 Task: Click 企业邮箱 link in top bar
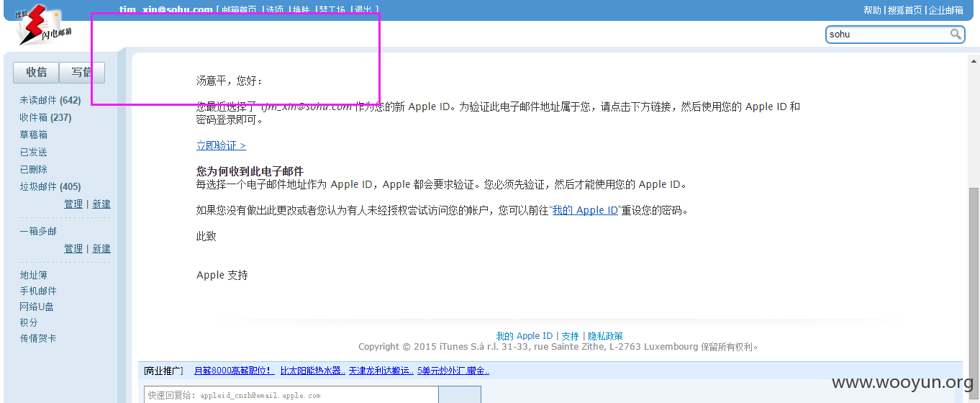coord(945,10)
